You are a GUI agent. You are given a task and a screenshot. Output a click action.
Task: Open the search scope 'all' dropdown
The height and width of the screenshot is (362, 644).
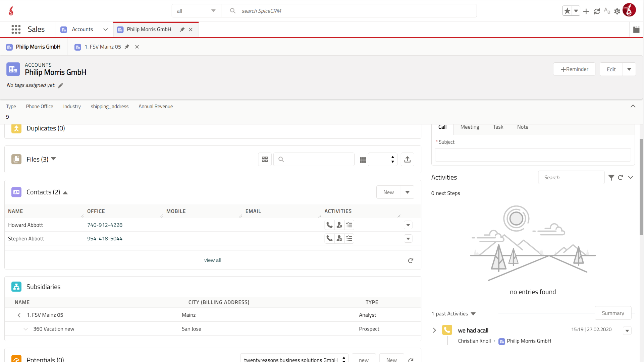[x=197, y=11]
